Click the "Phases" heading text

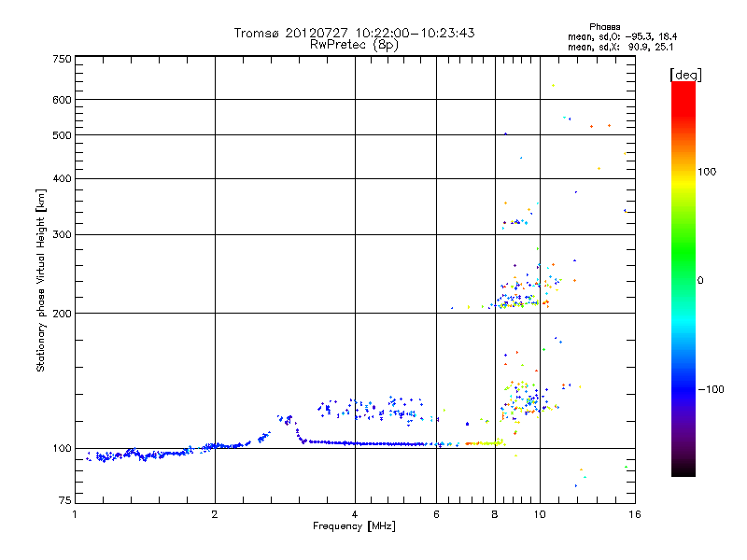(604, 27)
